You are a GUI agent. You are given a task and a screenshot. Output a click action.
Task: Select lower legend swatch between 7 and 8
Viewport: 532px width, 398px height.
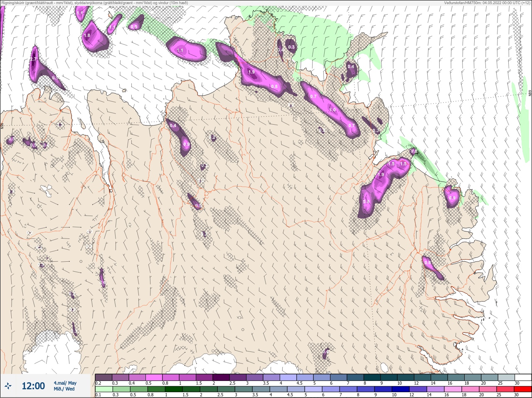pyautogui.click(x=349, y=389)
